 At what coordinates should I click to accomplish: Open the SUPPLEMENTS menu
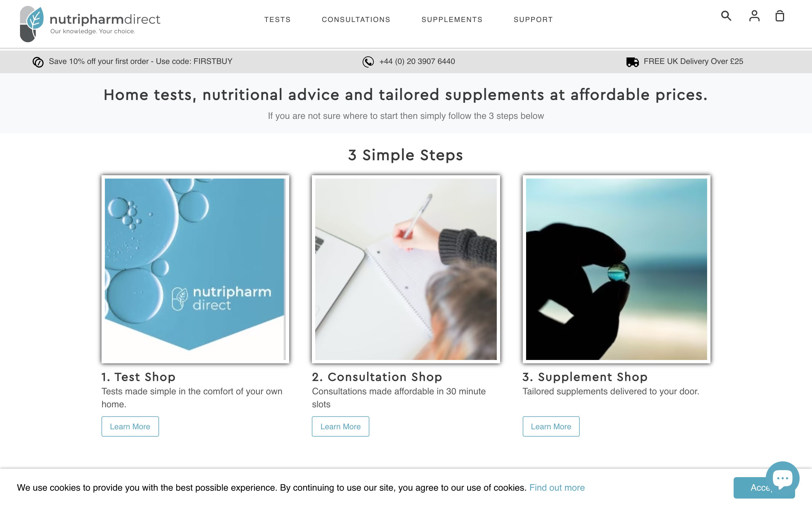(x=452, y=19)
